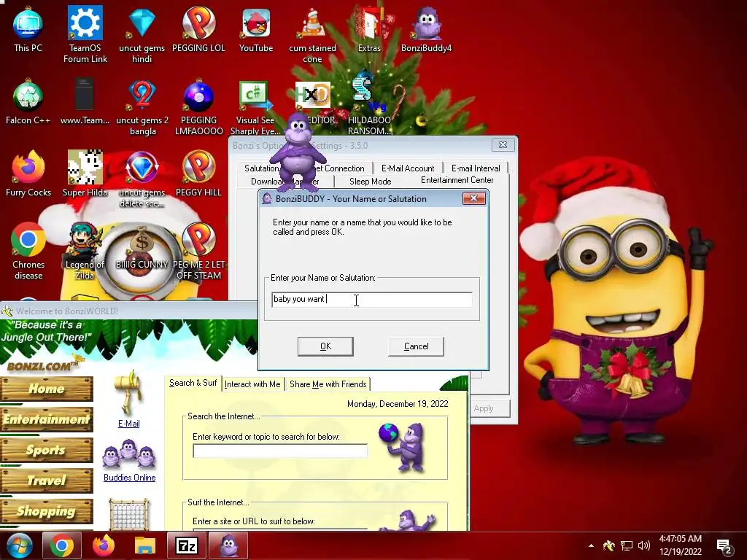Switch to the Sleep Mode tab
This screenshot has height=560, width=747.
(370, 182)
